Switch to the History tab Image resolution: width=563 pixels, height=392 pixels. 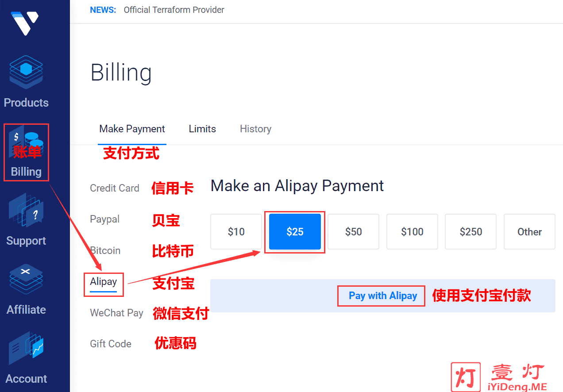[x=255, y=129]
